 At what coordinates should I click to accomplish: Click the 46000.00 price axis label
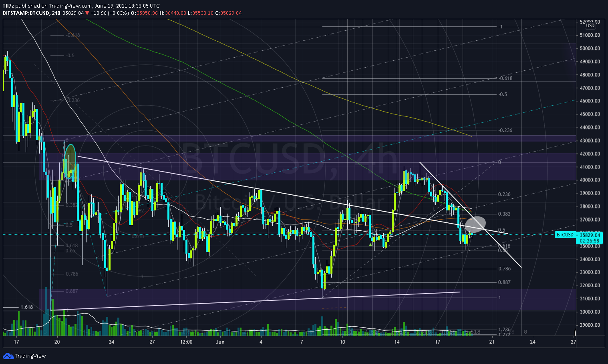(590, 101)
